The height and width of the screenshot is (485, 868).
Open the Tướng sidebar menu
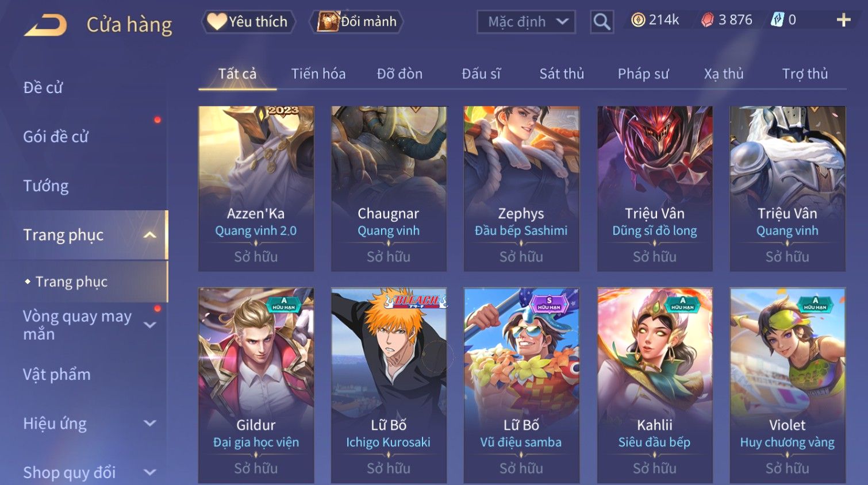[46, 186]
